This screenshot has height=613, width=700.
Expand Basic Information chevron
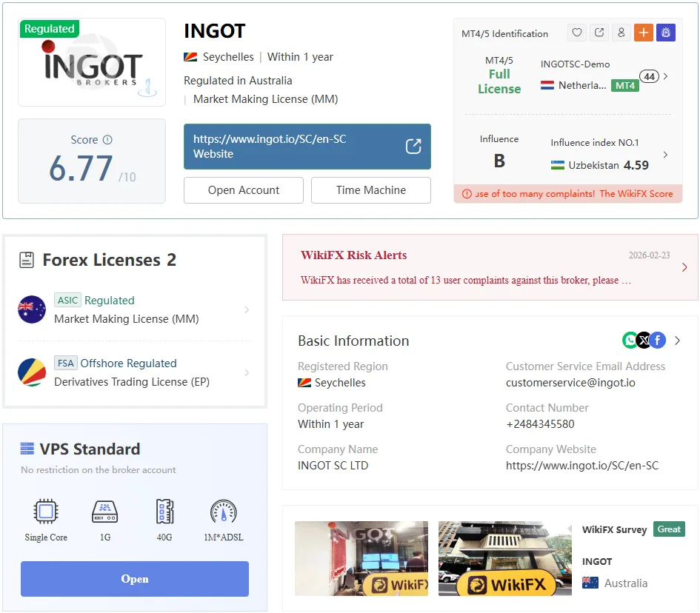click(677, 341)
